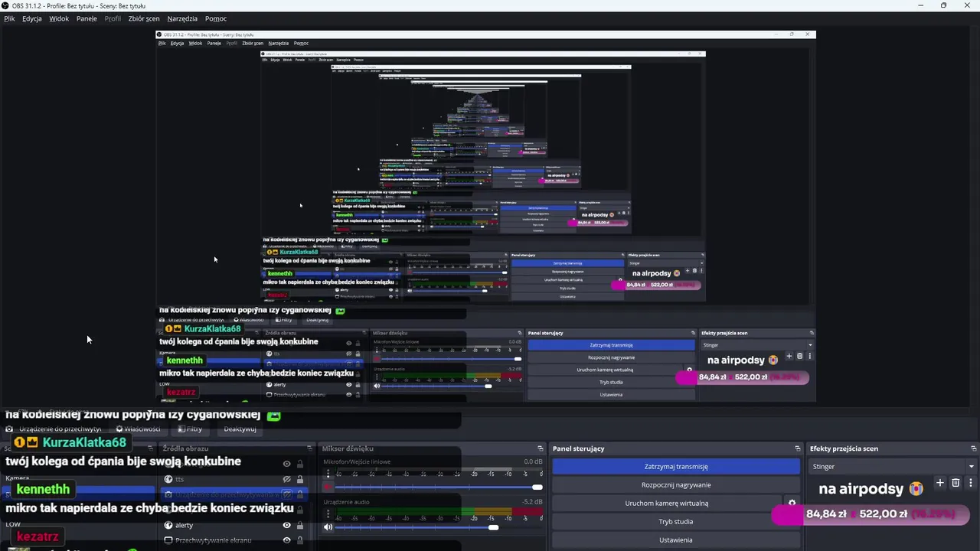This screenshot has height=551, width=980.
Task: Hide the alerty source via eye icon
Action: click(287, 525)
